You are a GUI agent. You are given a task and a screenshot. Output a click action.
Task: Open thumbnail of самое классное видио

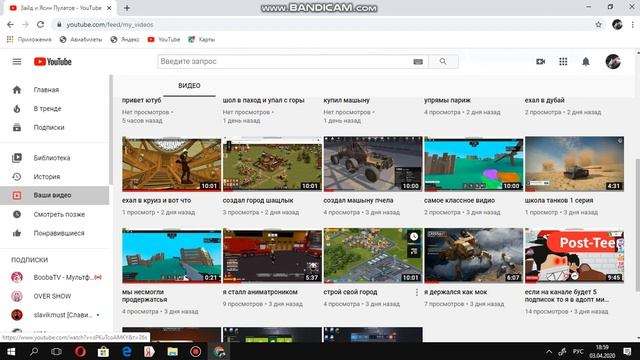point(473,164)
